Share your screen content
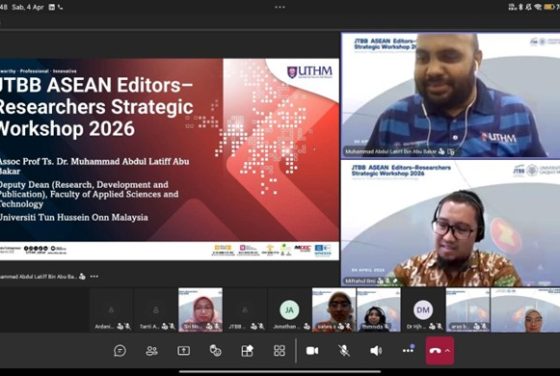The image size is (560, 376). (184, 351)
